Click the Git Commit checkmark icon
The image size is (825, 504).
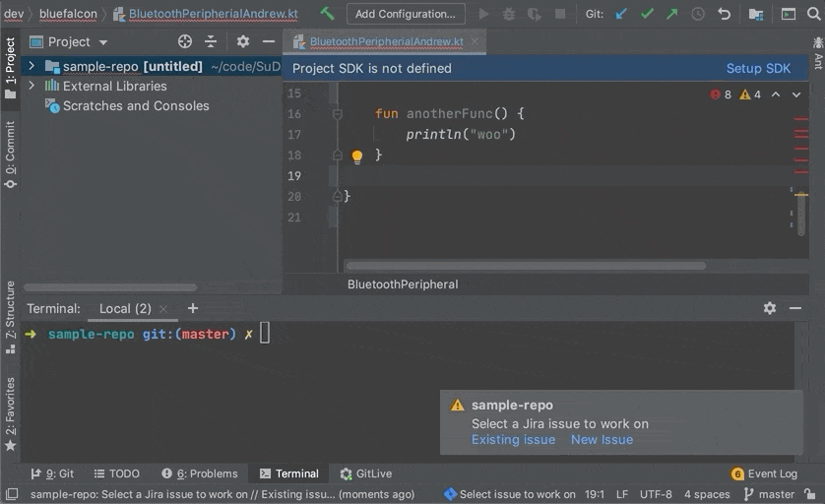point(647,14)
